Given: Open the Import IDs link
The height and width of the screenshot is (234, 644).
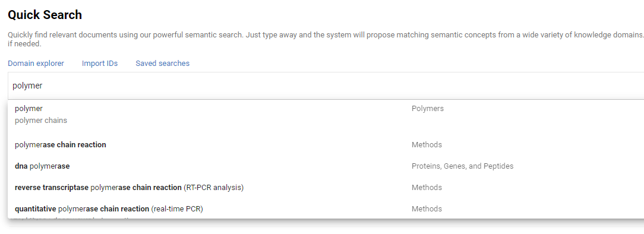Looking at the screenshot, I should 100,63.
